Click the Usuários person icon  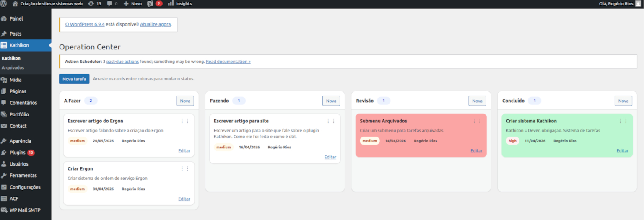(4, 164)
